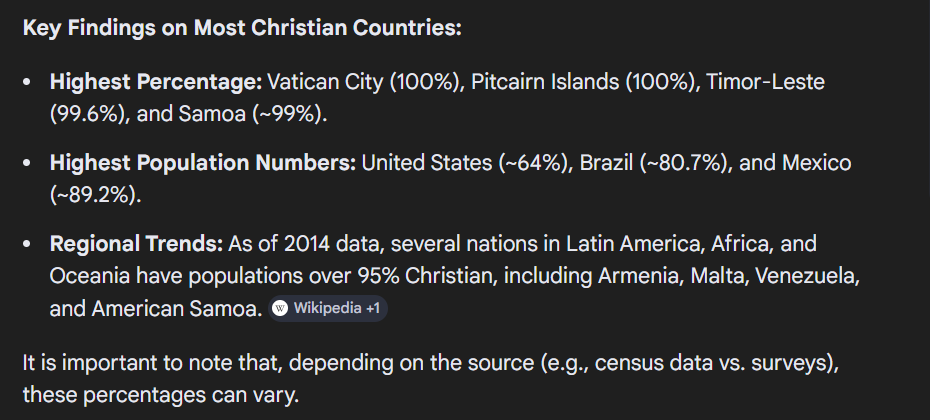
Task: Open the Wikipedia source link
Action: 328,309
